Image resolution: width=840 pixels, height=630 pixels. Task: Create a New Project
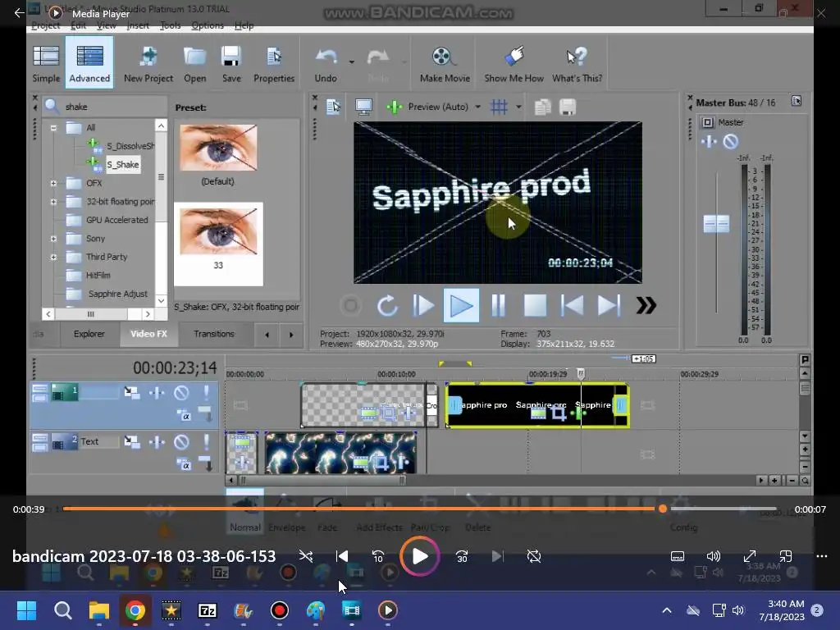pyautogui.click(x=148, y=63)
